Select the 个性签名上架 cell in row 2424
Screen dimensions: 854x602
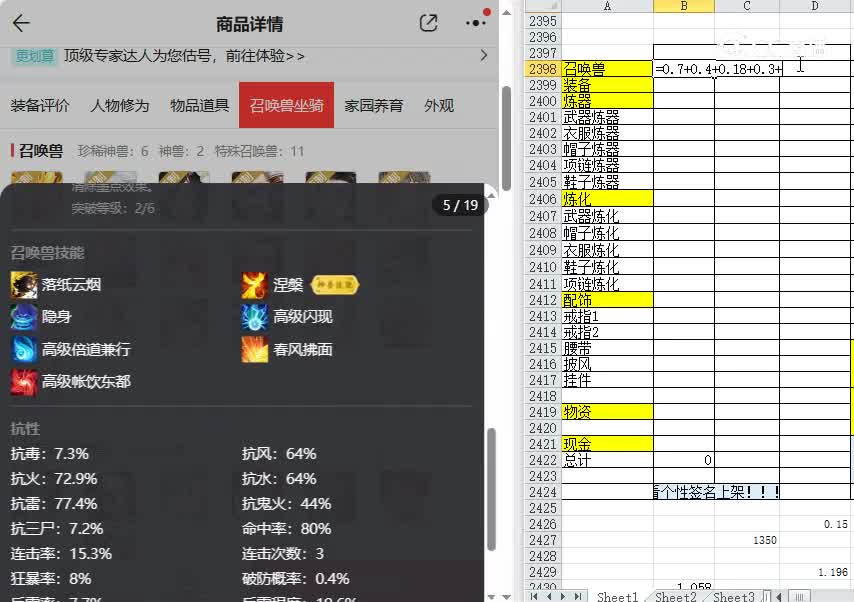pos(716,492)
